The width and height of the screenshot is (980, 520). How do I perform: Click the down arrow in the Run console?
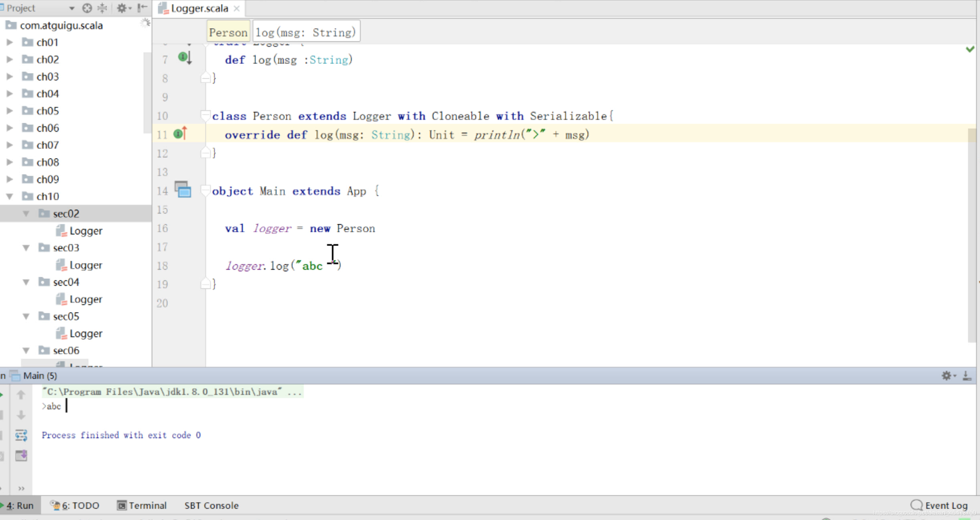pyautogui.click(x=21, y=415)
